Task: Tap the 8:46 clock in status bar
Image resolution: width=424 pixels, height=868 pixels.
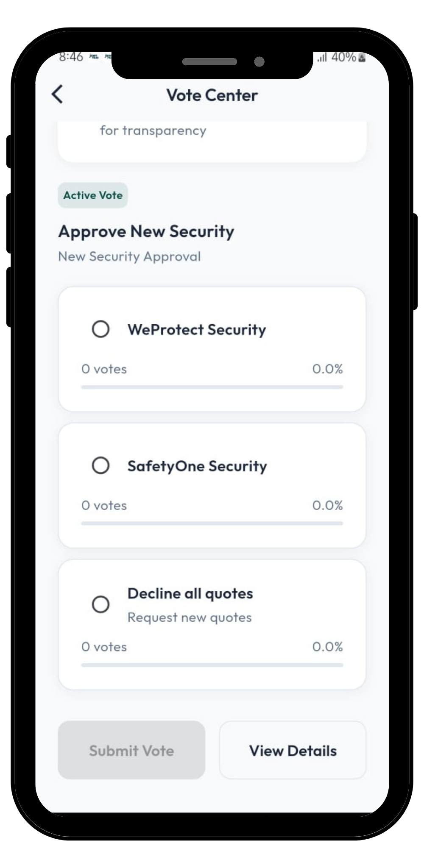Action: tap(71, 57)
